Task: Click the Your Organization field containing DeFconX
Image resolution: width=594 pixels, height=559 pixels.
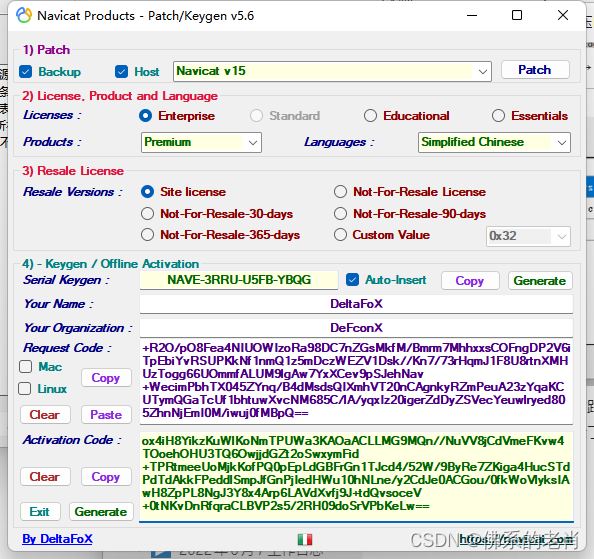Action: (x=356, y=328)
